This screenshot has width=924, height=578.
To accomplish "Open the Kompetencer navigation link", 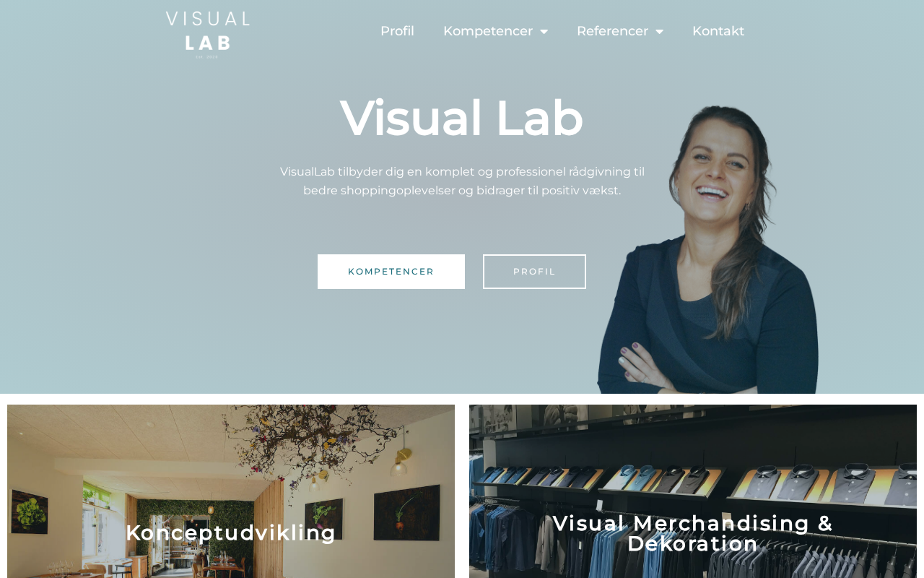I will [x=488, y=31].
